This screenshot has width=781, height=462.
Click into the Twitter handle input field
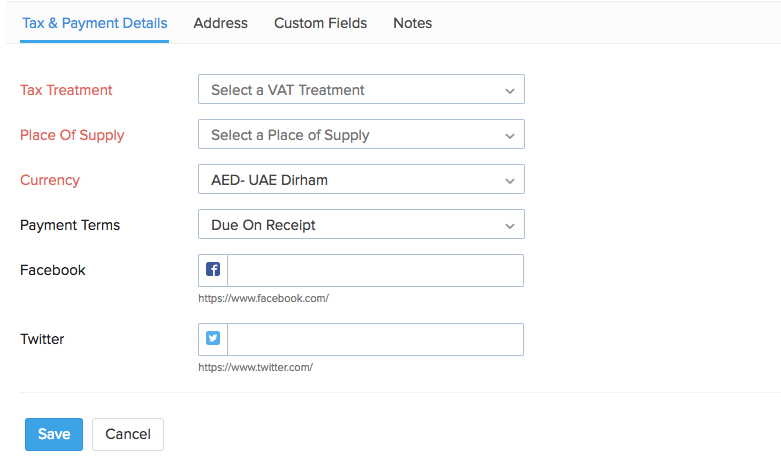click(x=375, y=339)
